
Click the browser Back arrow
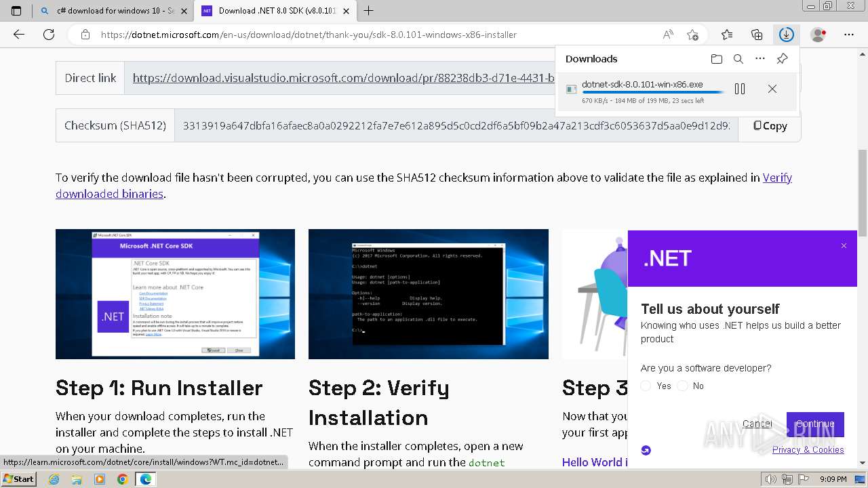[19, 35]
